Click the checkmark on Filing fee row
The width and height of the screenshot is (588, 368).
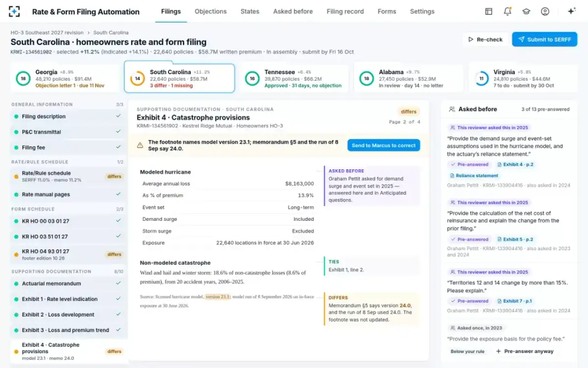118,147
